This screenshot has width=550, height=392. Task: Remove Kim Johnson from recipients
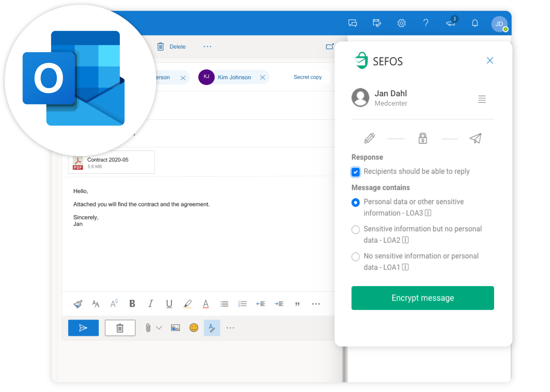262,77
